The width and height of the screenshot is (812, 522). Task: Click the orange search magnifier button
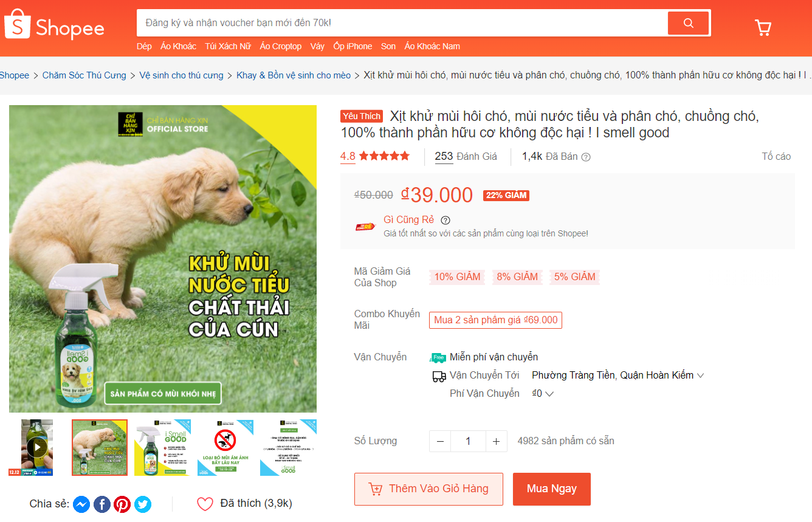[689, 23]
